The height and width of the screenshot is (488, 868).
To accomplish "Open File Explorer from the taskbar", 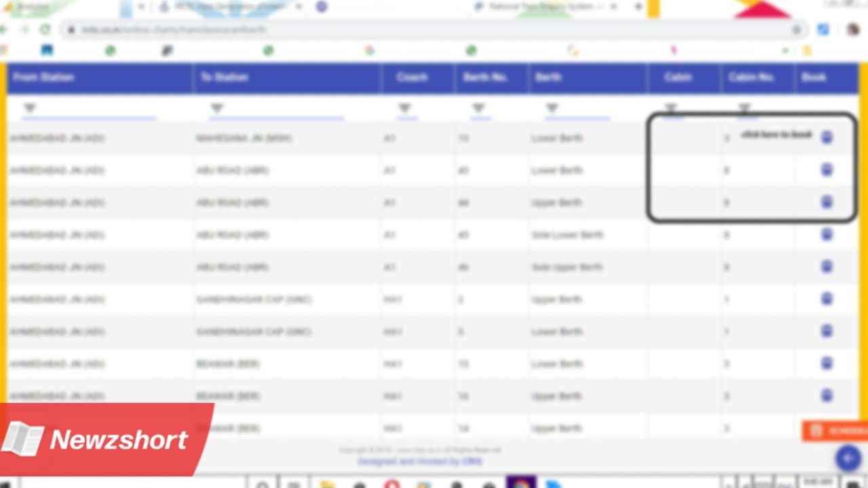I will [x=328, y=484].
